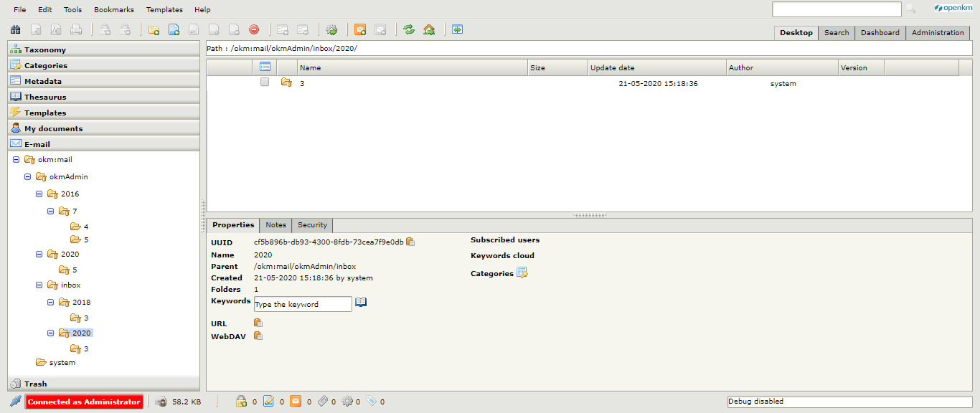This screenshot has width=980, height=413.
Task: Open the Bookmarks menu
Action: coord(113,9)
